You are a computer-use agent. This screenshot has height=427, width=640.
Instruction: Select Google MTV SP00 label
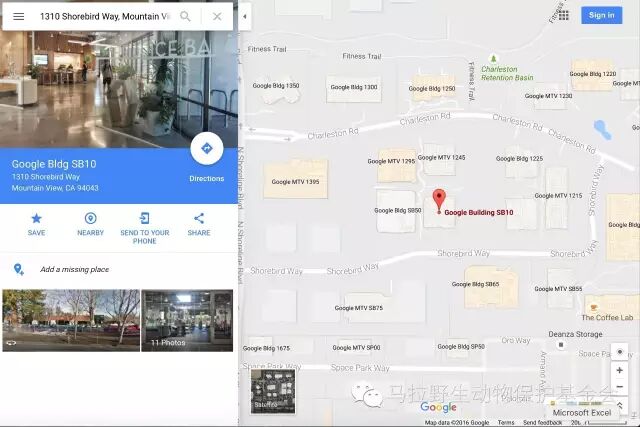click(356, 348)
